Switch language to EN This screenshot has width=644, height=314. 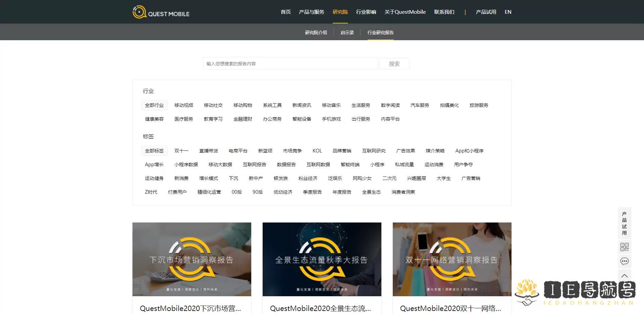(508, 12)
